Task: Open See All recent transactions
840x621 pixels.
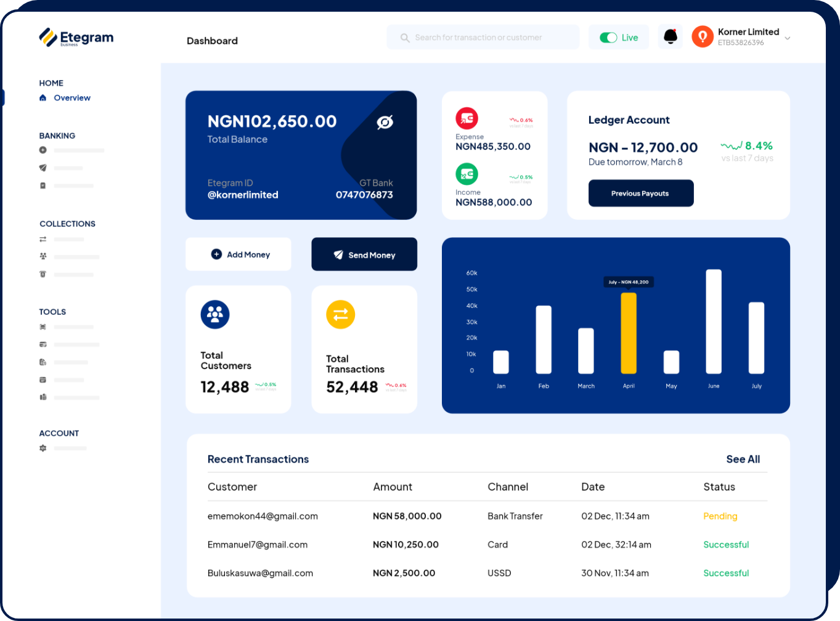Action: (743, 459)
